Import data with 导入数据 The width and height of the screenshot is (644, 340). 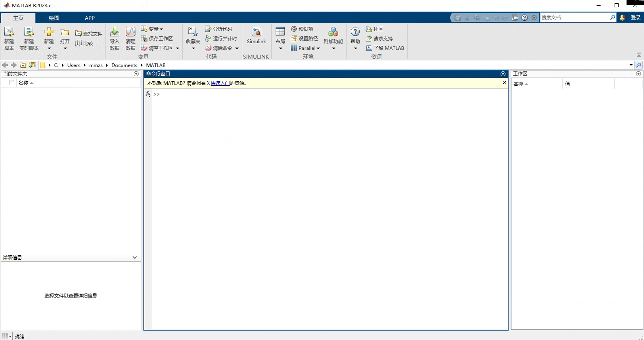(114, 38)
